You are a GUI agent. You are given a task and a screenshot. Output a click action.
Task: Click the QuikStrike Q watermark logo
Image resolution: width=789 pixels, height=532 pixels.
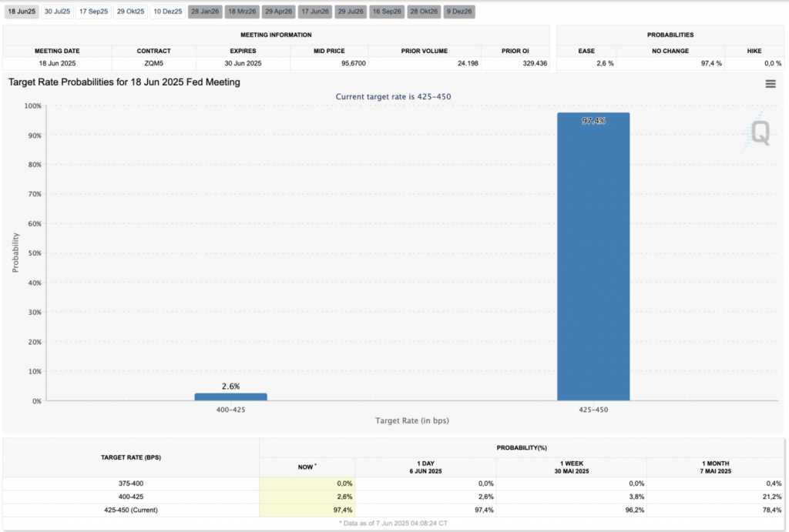[760, 134]
